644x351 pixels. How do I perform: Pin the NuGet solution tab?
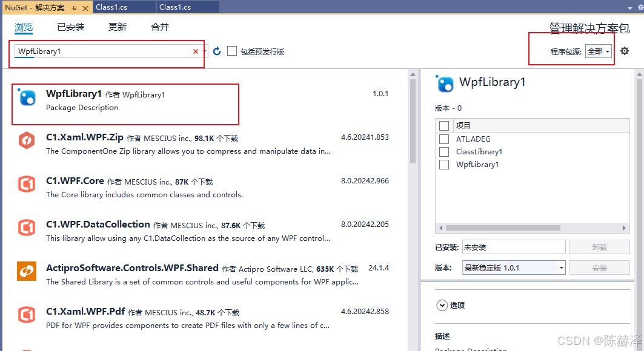(75, 8)
